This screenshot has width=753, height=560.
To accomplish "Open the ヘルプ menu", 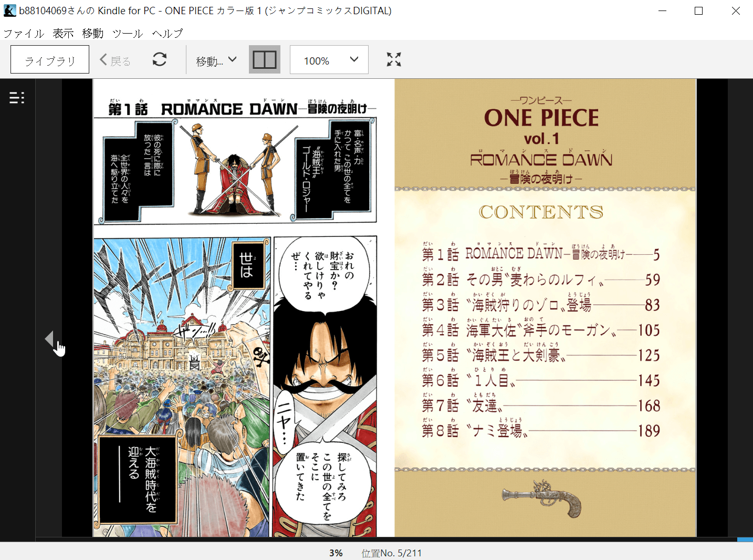I will pyautogui.click(x=168, y=34).
